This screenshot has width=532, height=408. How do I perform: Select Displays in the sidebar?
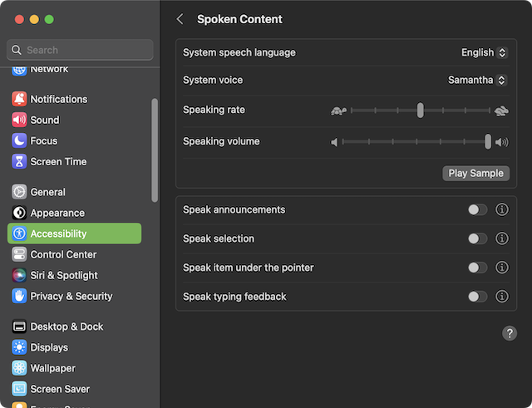49,347
